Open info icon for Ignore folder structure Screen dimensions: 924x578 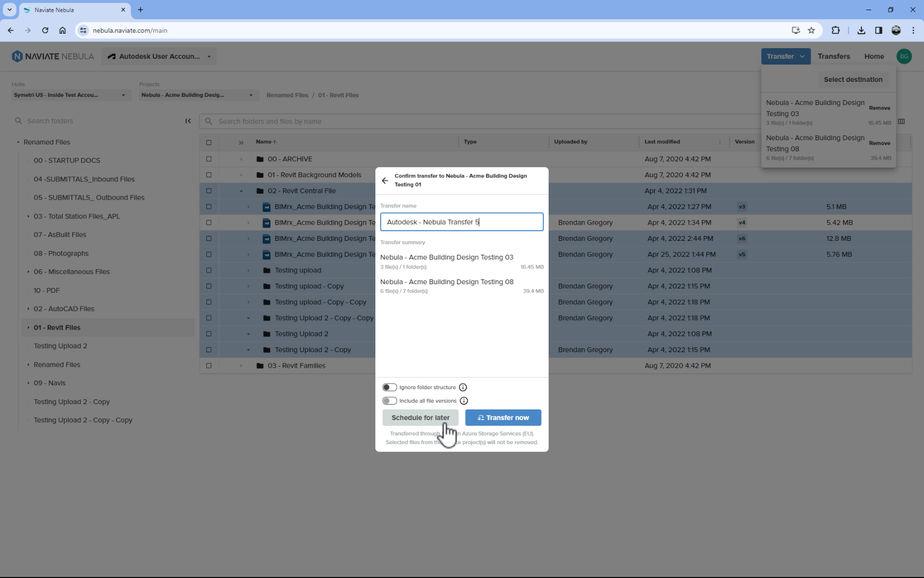pos(463,387)
